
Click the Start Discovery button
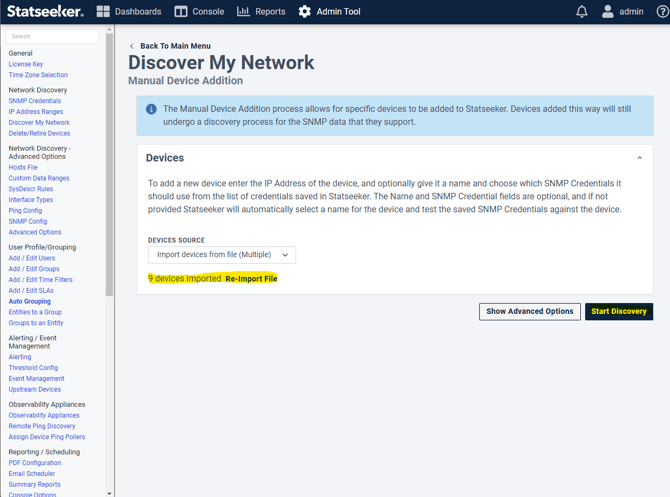[x=619, y=311]
